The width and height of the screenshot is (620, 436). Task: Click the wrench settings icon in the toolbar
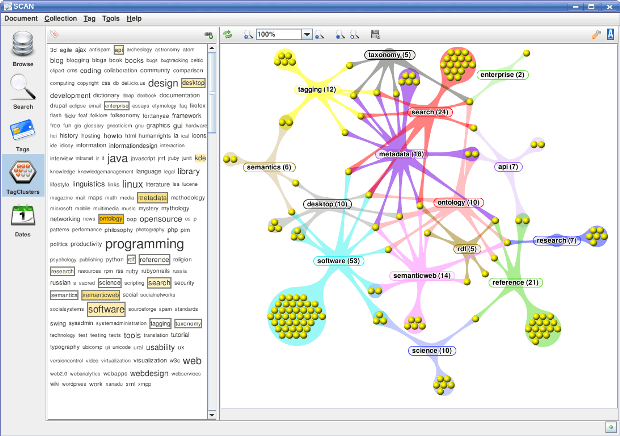[x=596, y=34]
